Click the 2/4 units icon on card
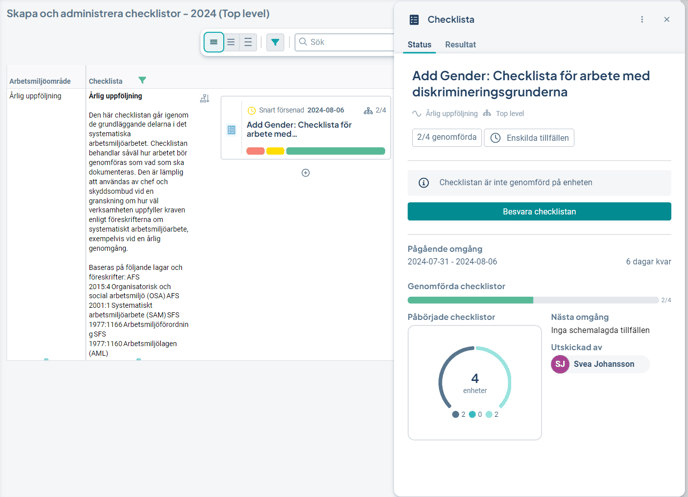The height and width of the screenshot is (497, 688). point(369,111)
